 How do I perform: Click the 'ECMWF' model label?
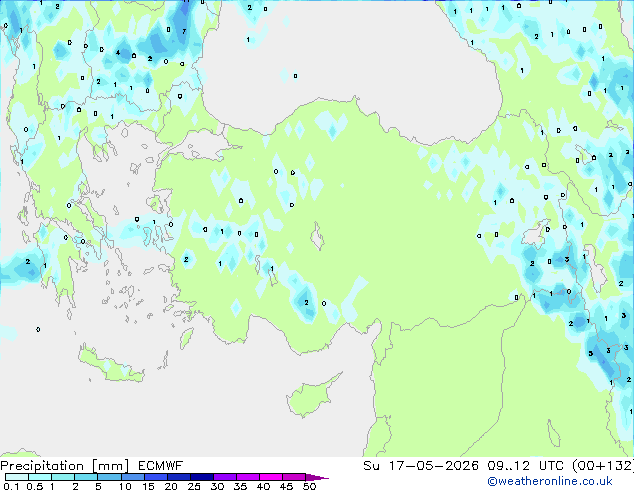[161, 466]
